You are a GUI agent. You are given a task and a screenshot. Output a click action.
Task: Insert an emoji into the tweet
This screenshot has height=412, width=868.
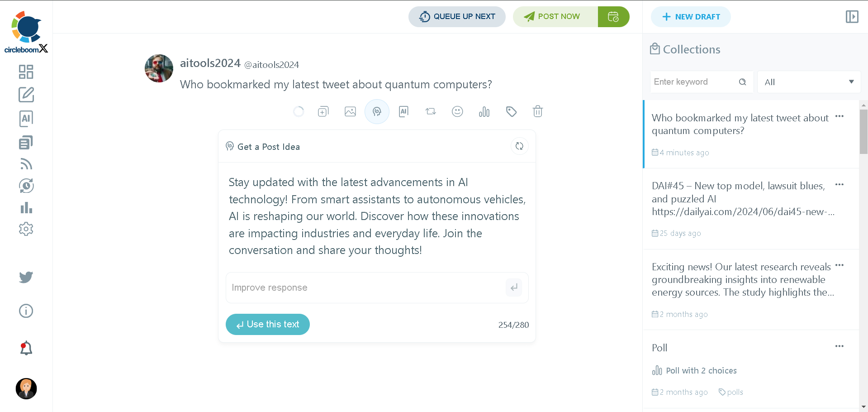pos(457,111)
